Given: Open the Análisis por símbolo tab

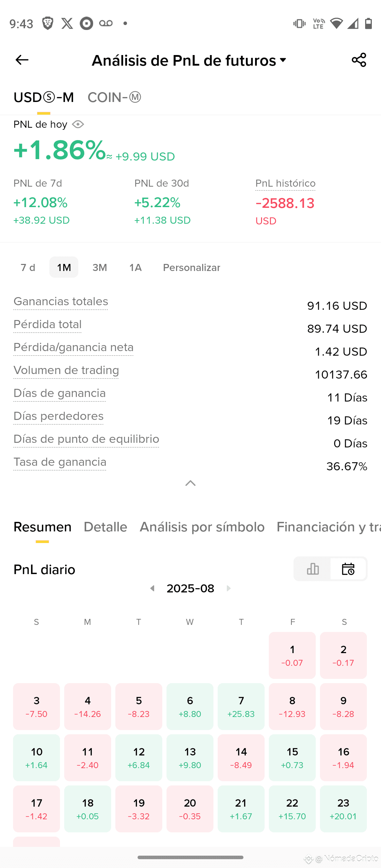Looking at the screenshot, I should [202, 527].
